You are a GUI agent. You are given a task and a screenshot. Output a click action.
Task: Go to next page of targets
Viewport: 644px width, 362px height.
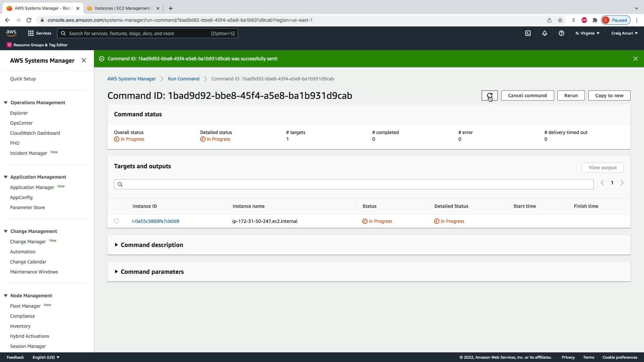pos(622,183)
